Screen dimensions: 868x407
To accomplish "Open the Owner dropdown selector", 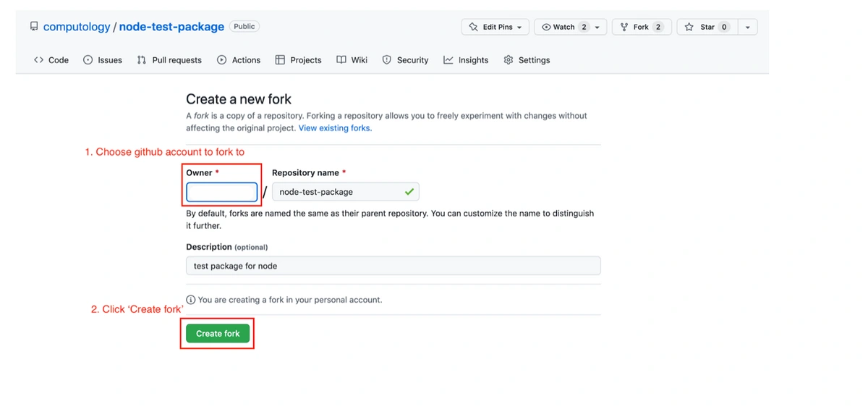I will [222, 192].
